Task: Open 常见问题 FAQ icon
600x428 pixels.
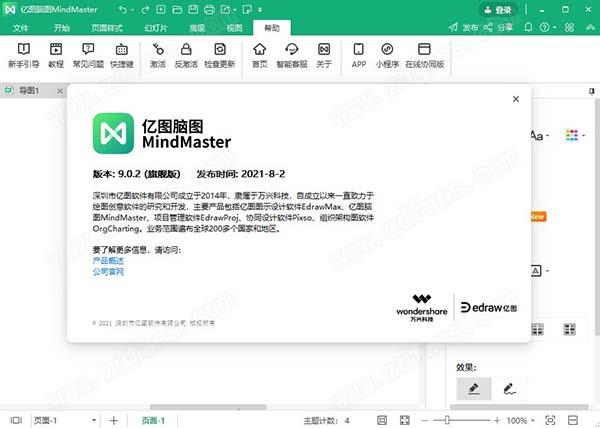Action: coord(88,55)
